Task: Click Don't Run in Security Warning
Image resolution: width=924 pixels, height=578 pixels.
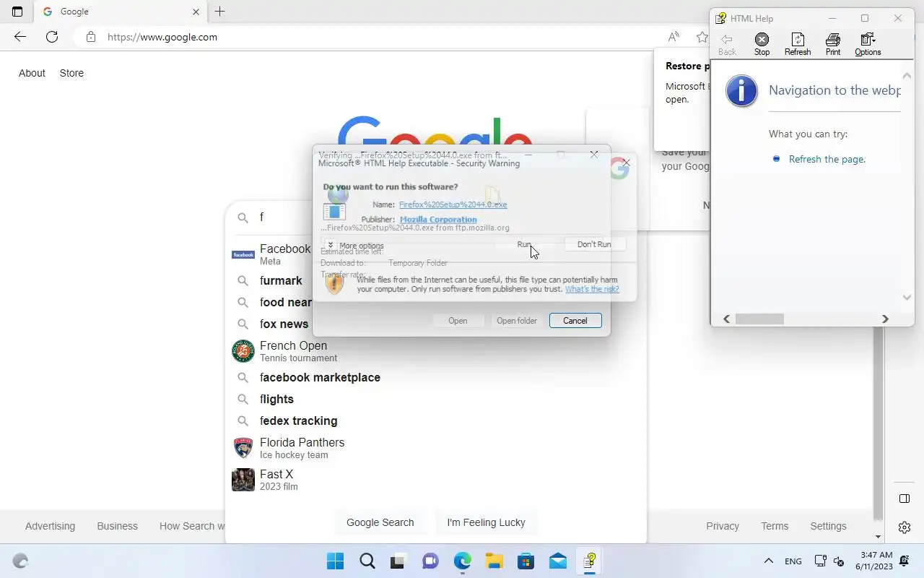Action: tap(594, 244)
